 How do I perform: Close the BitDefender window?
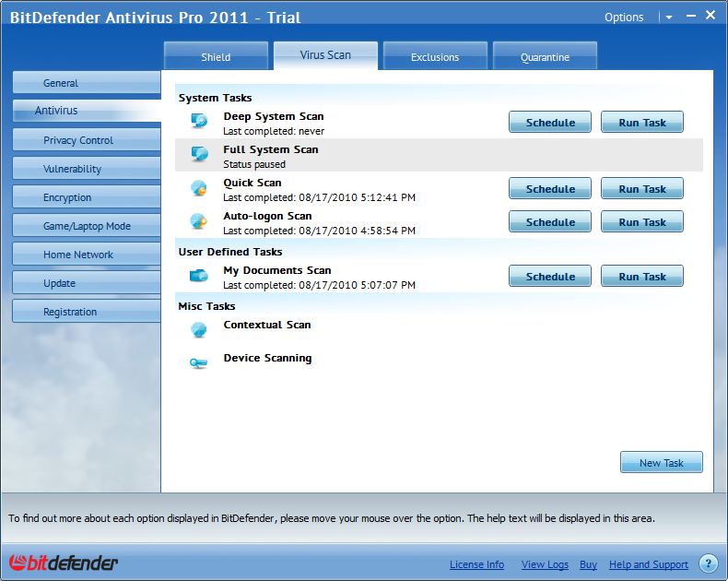(x=710, y=16)
